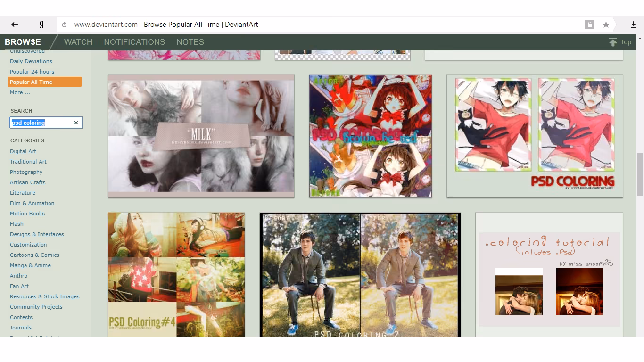Open the BROWSE tab
Image resolution: width=644 pixels, height=362 pixels.
(x=23, y=42)
